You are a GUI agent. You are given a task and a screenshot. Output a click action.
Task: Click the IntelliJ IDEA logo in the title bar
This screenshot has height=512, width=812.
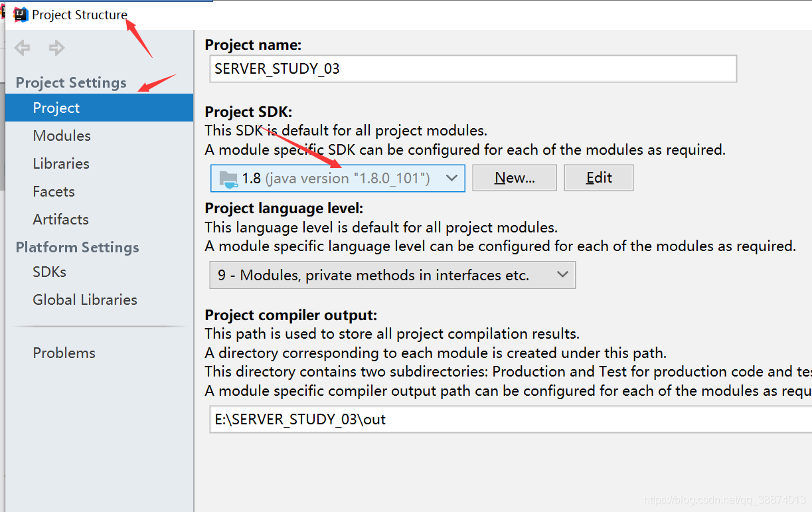click(19, 14)
